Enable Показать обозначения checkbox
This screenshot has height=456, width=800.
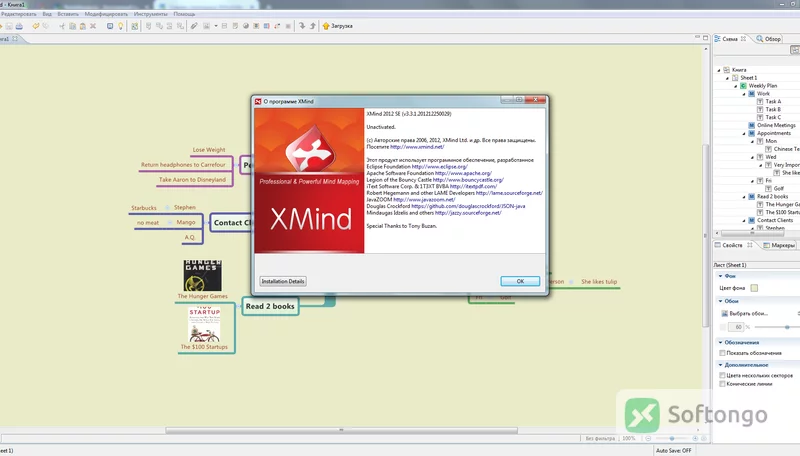click(722, 353)
